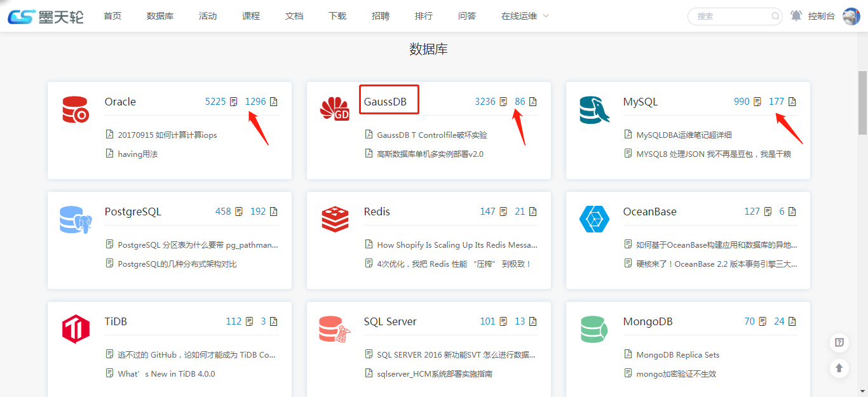This screenshot has width=868, height=397.
Task: Open the TiDB logo icon
Action: [76, 329]
